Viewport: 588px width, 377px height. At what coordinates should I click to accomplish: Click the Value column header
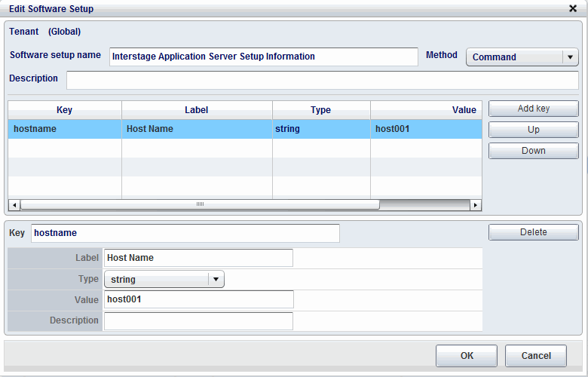426,110
